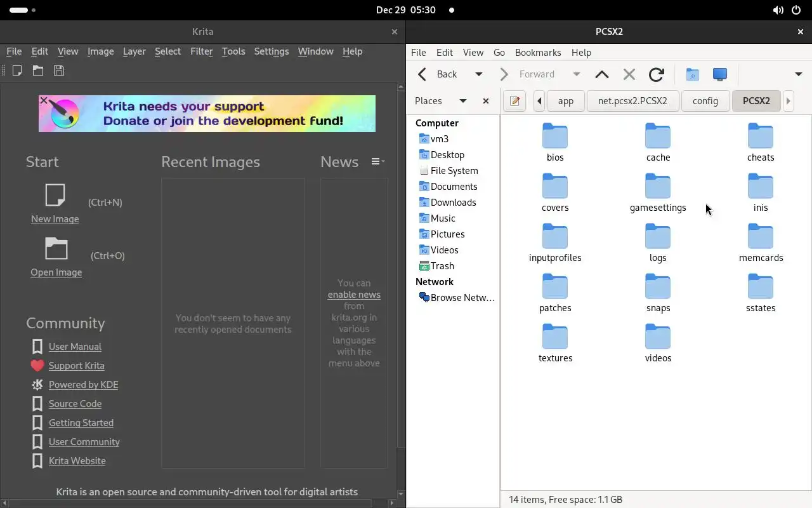Open the News options hamburger menu
The image size is (812, 508).
(377, 162)
